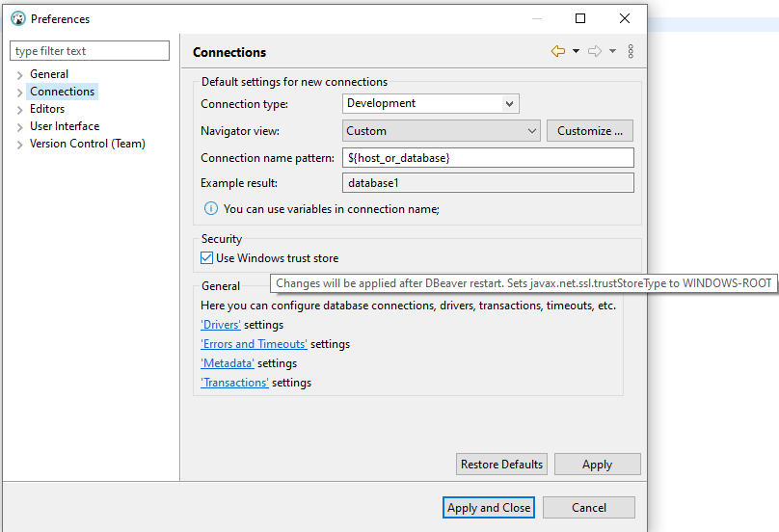Screen dimensions: 779x532
Task: Open 'Errors and Timeouts' settings link
Action: pos(254,344)
